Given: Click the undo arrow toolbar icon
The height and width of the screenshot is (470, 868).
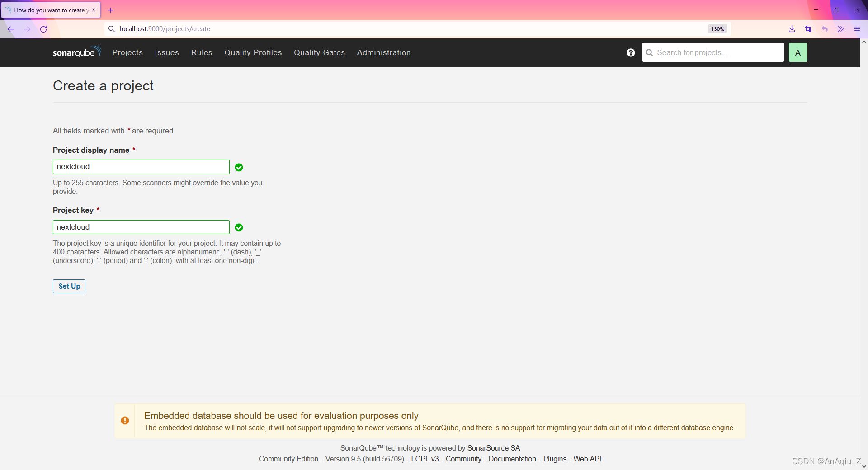Looking at the screenshot, I should [x=825, y=29].
